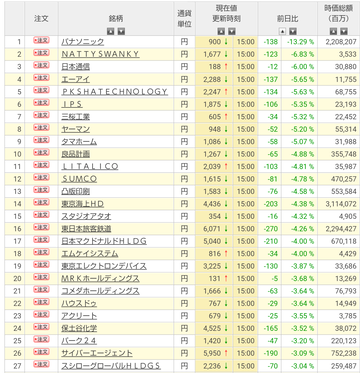The image size is (360, 373).
Task: Open 良品計画 stock link
Action: point(76,154)
